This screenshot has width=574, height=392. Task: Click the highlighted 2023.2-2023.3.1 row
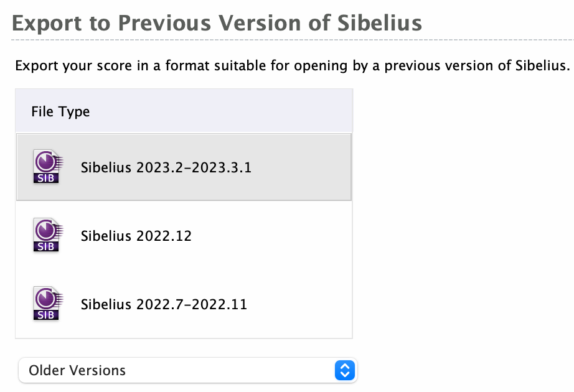[184, 166]
